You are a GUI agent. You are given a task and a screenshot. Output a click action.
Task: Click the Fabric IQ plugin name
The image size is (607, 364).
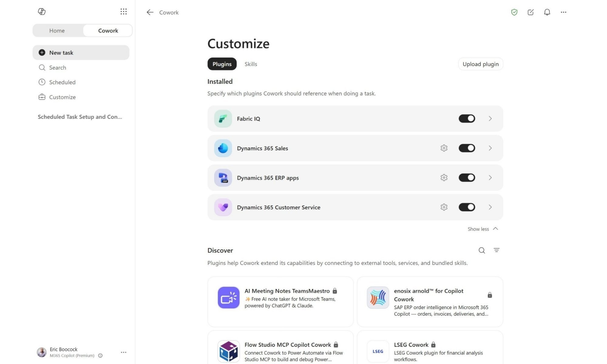tap(248, 119)
